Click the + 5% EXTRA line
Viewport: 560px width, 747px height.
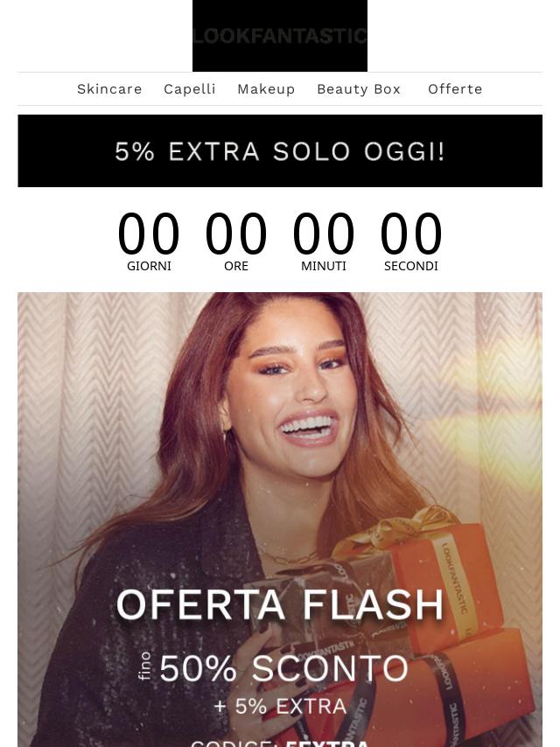coord(280,706)
